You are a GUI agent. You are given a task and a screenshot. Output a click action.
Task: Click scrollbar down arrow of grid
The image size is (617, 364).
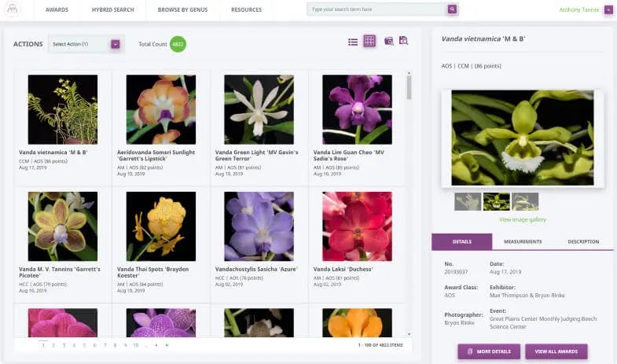pos(409,334)
